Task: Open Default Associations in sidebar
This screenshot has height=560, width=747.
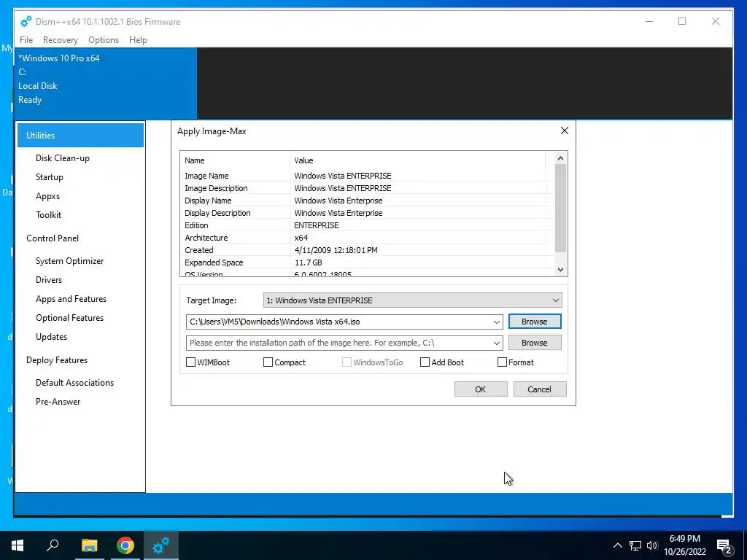Action: tap(75, 383)
